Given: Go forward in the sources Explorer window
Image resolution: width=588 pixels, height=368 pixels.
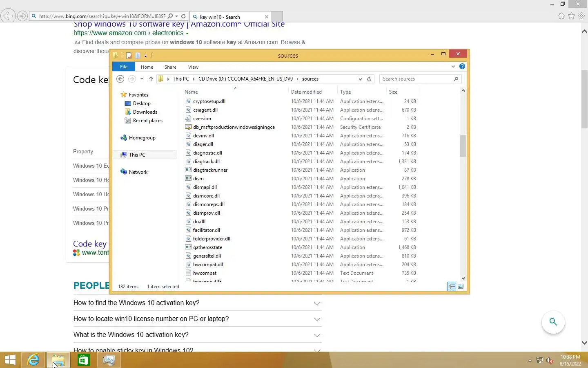Looking at the screenshot, I should (131, 79).
